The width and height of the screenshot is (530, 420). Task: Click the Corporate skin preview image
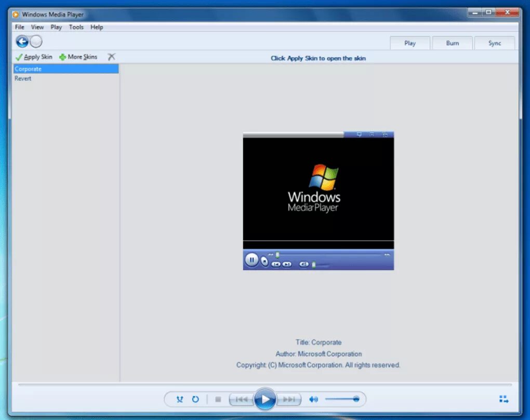tap(319, 201)
